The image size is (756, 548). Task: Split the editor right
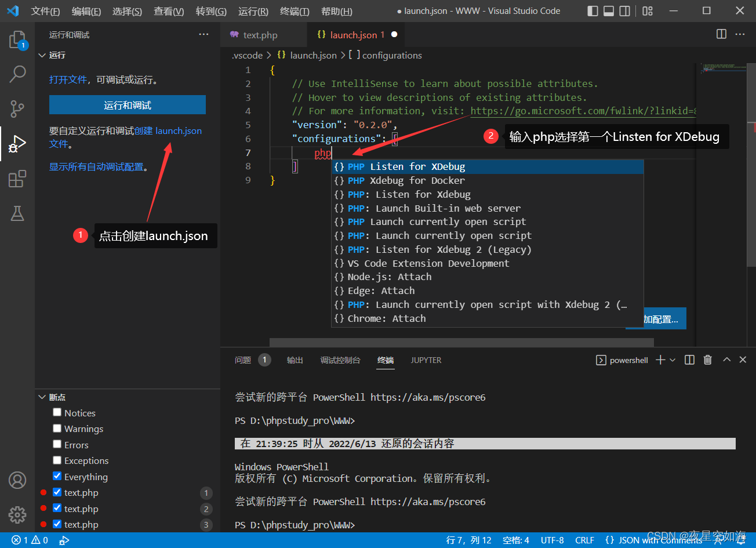click(x=721, y=34)
